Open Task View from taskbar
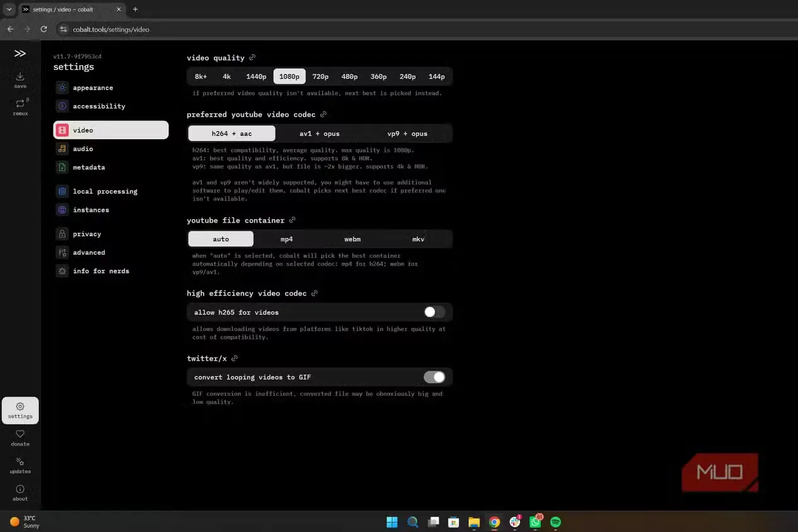This screenshot has height=532, width=798. tap(433, 522)
